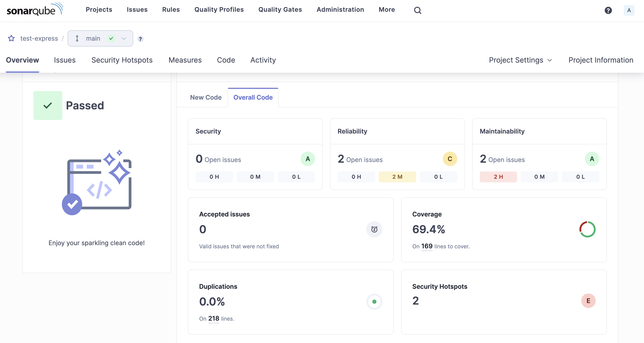Image resolution: width=644 pixels, height=343 pixels.
Task: Filter Reliability by 2 M medium issues
Action: click(397, 177)
